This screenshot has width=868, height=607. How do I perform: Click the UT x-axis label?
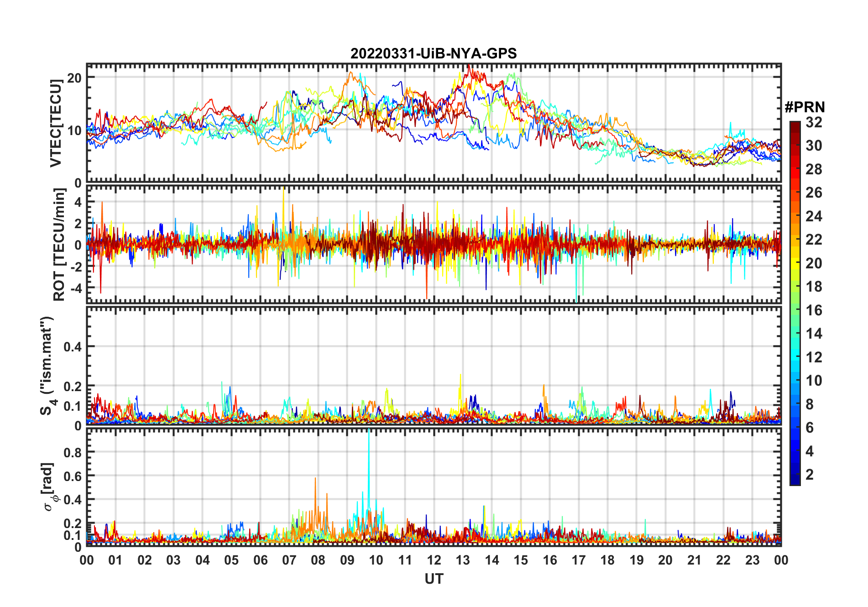coord(434,579)
